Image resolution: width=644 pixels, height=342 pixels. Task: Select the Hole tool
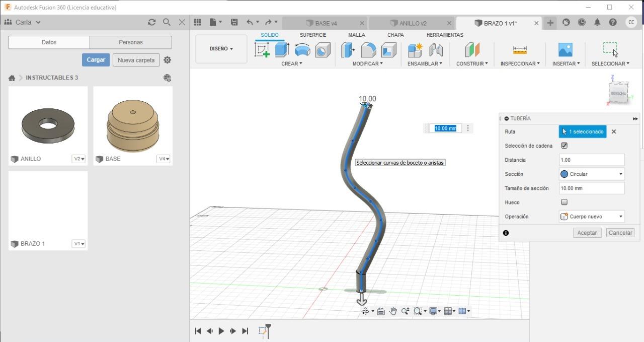click(x=323, y=50)
